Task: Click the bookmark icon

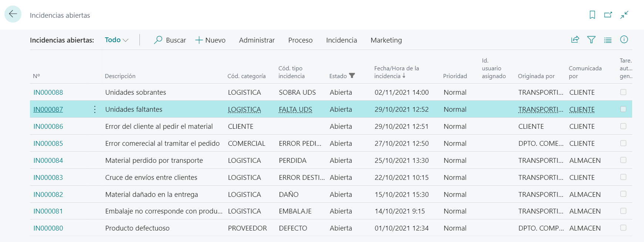Action: click(592, 15)
